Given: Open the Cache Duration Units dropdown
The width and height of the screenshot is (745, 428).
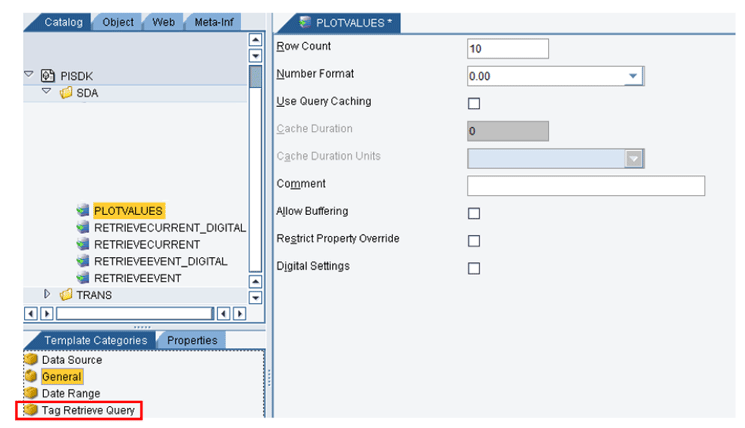Looking at the screenshot, I should [634, 159].
